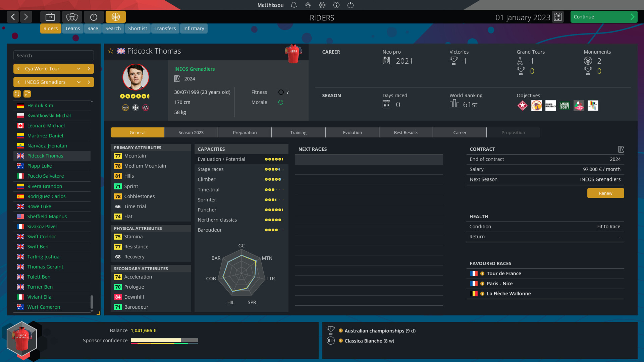This screenshot has height=362, width=644.
Task: Click the Renew contract button
Action: 605,193
